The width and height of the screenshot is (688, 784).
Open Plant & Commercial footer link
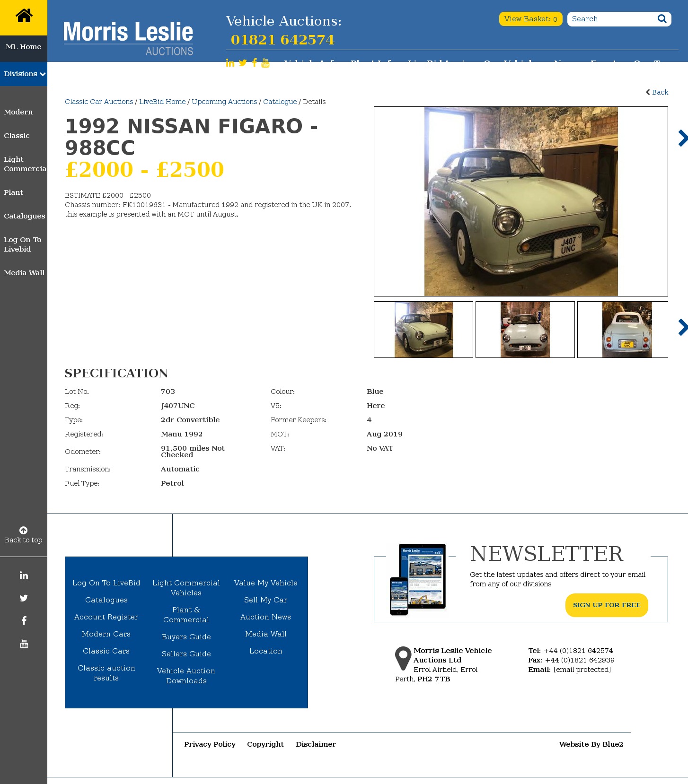186,615
